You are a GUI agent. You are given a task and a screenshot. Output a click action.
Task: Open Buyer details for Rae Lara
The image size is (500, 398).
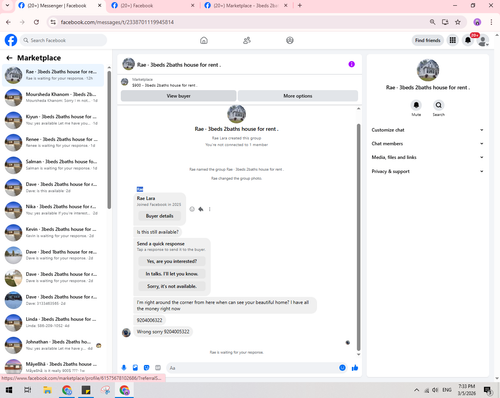coord(159,216)
